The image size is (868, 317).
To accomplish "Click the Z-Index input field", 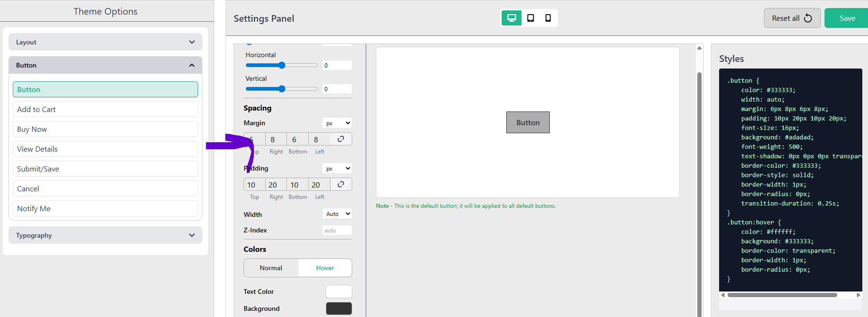I will point(337,230).
